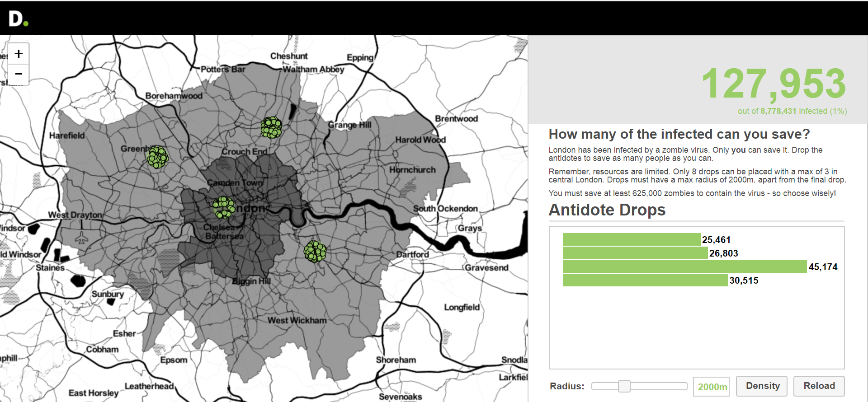
Task: Click Dartford label on map
Action: pyautogui.click(x=412, y=254)
